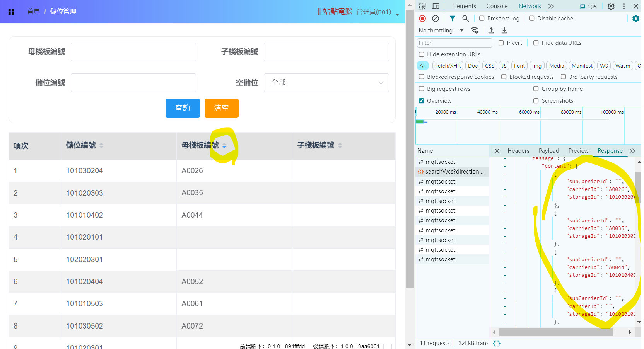644x349 pixels.
Task: Filter requests by JS type
Action: (504, 66)
